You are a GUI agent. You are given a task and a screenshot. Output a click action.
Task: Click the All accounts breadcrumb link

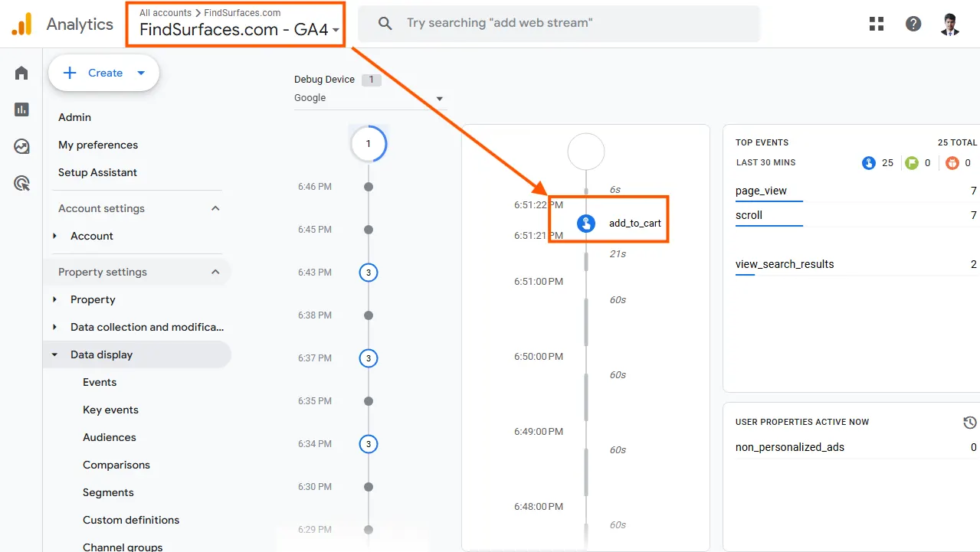click(166, 13)
